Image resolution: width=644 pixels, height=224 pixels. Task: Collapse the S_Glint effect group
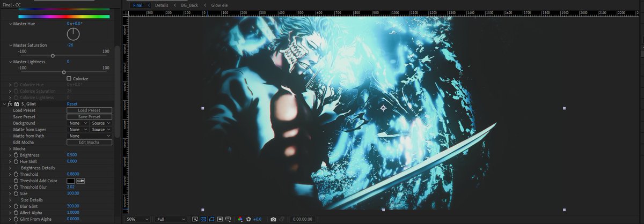click(x=4, y=103)
